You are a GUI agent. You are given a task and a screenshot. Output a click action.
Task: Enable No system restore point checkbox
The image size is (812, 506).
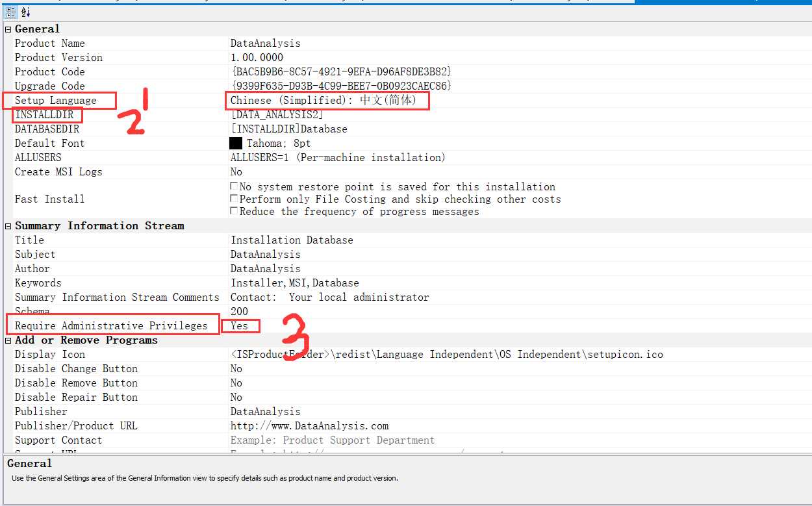click(x=235, y=186)
